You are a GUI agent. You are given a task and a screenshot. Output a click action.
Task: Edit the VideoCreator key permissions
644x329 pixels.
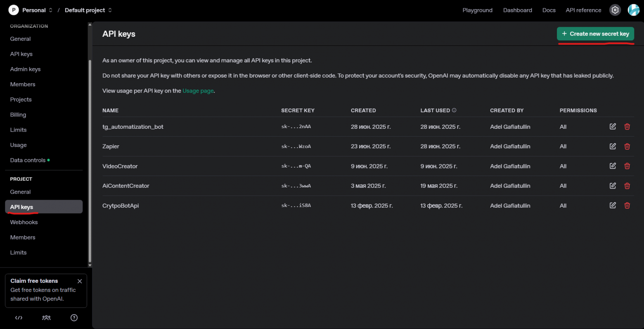(x=613, y=166)
